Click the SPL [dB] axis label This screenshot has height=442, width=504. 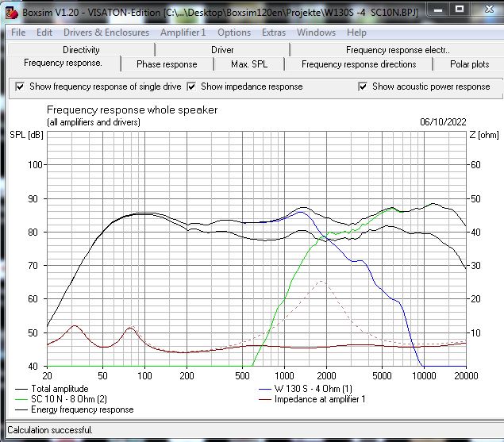tap(26, 135)
